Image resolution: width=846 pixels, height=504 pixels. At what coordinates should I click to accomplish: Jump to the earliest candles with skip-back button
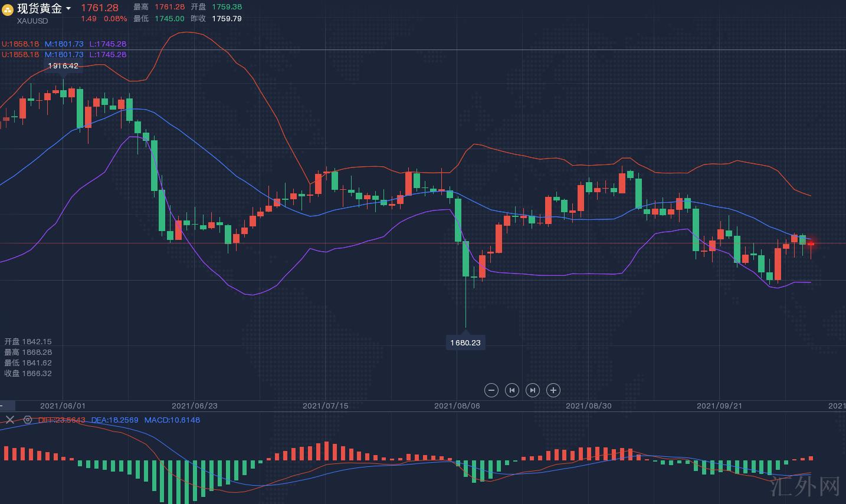tap(511, 390)
